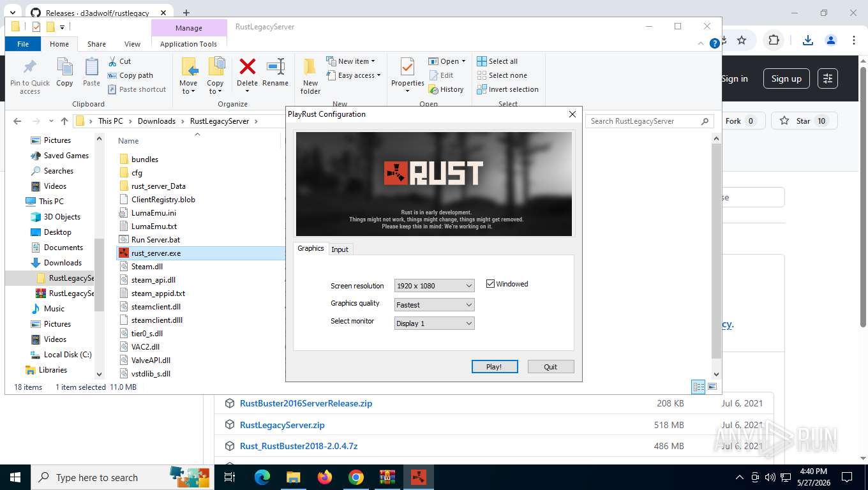
Task: Select 3D Objects in navigation pane
Action: pos(62,217)
